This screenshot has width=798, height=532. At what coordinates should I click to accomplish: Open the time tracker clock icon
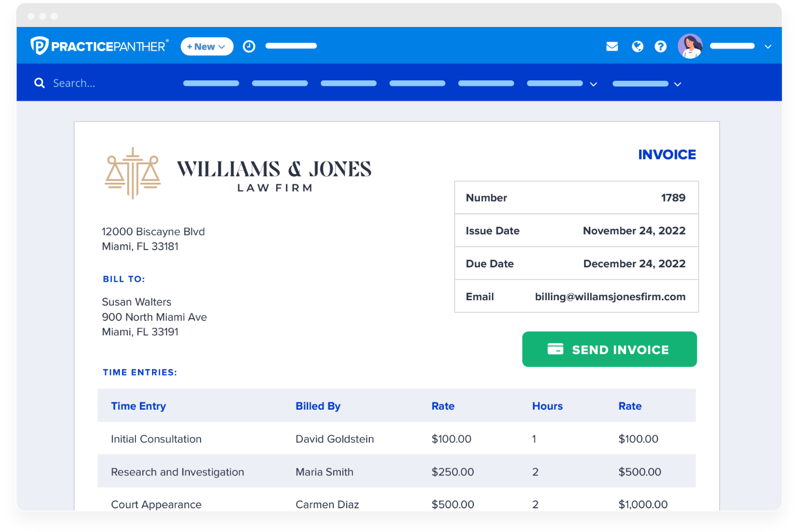tap(249, 46)
